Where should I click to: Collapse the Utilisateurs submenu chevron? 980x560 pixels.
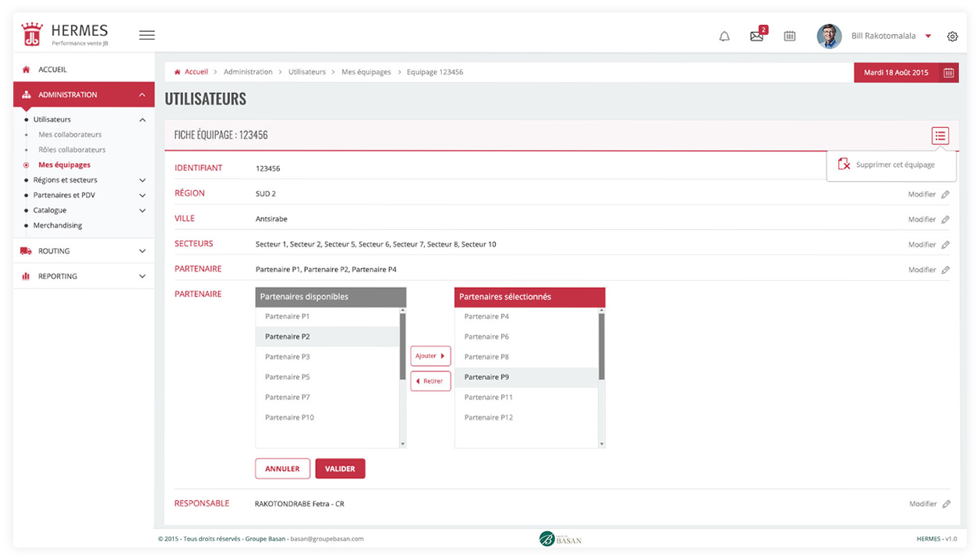[x=142, y=120]
